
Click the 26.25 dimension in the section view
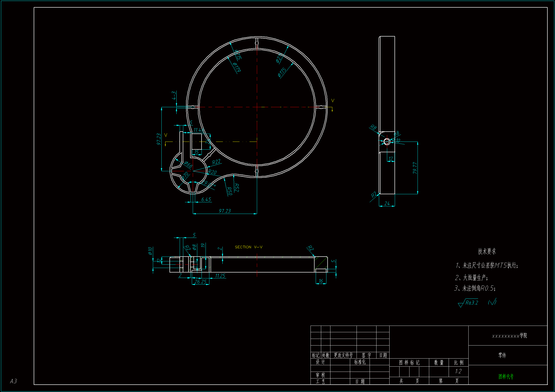pos(200,282)
